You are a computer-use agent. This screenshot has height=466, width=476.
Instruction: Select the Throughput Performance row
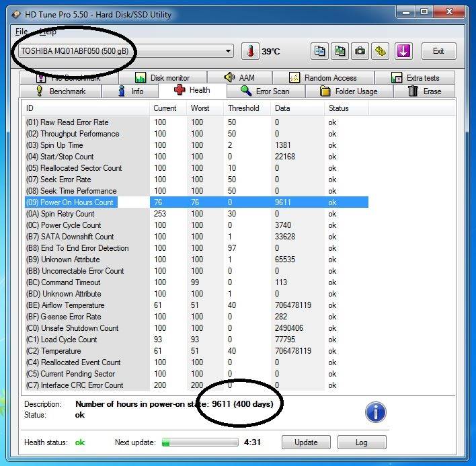[196, 134]
